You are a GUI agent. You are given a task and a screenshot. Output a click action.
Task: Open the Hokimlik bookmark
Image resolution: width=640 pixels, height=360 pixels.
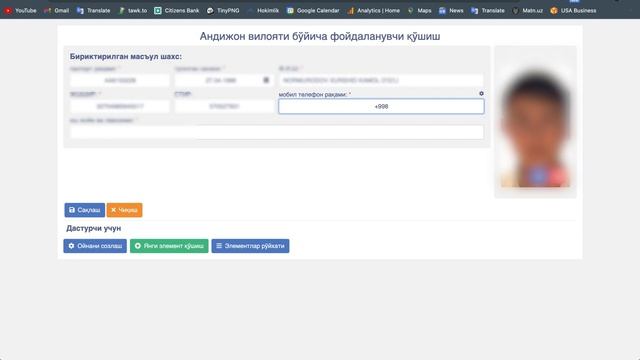(x=263, y=11)
